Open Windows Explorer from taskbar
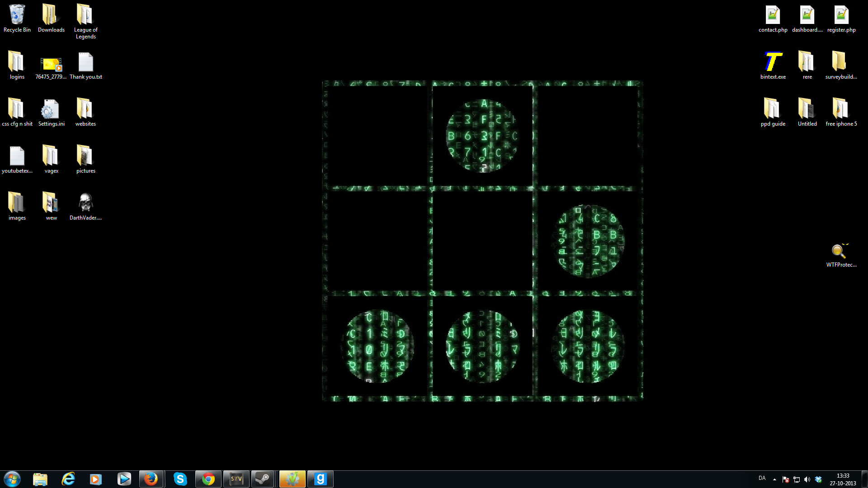868x488 pixels. coord(40,479)
